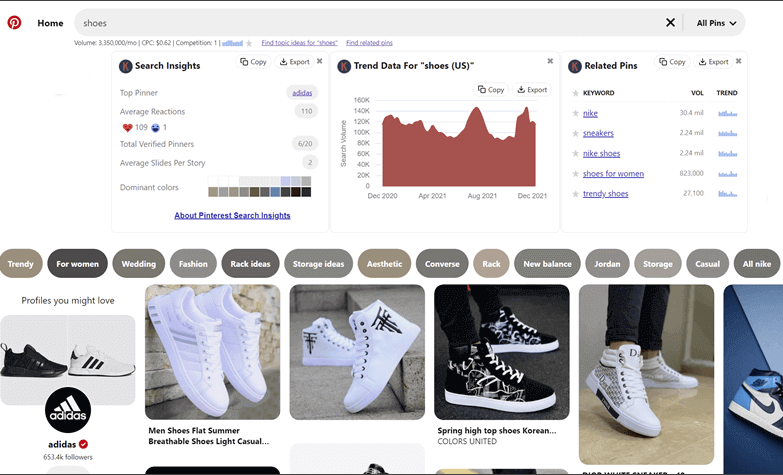Open Men Shoes Flat Summer pin title

coord(209,436)
